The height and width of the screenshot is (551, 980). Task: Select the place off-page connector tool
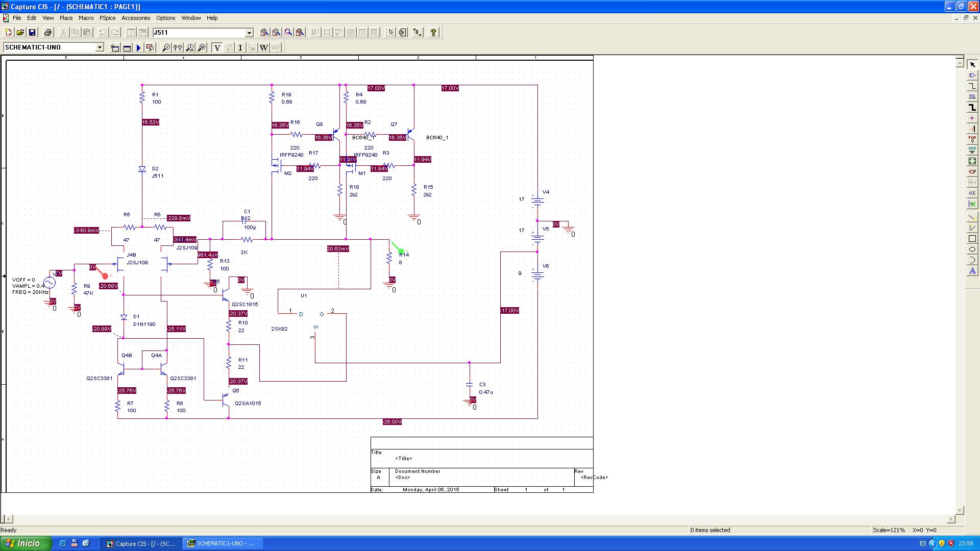(972, 193)
